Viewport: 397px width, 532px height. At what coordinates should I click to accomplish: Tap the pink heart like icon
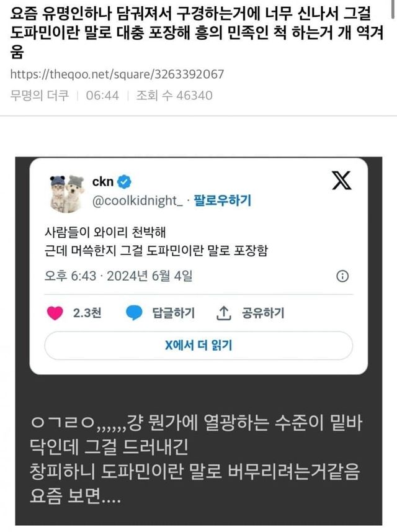[x=55, y=313]
